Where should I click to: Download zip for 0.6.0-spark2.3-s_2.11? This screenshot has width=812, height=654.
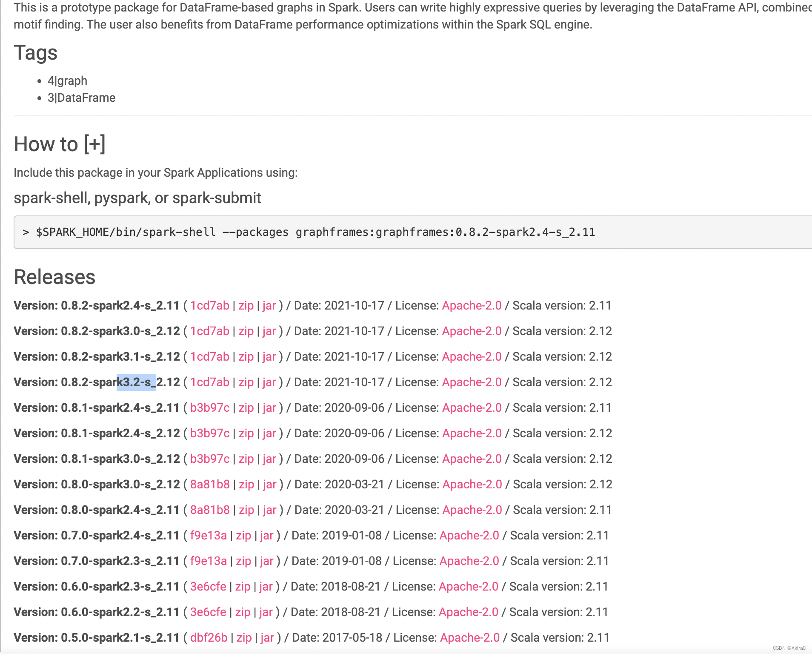click(243, 587)
